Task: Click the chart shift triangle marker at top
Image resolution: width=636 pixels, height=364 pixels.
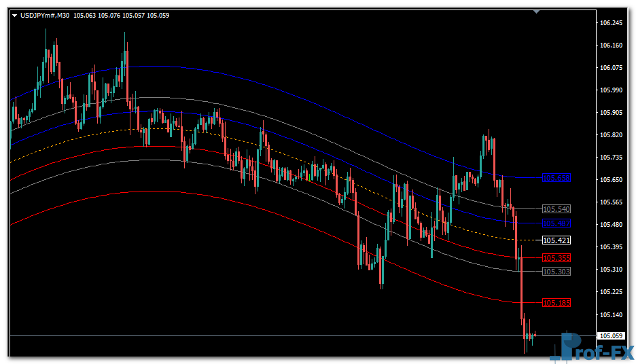Action: 537,12
